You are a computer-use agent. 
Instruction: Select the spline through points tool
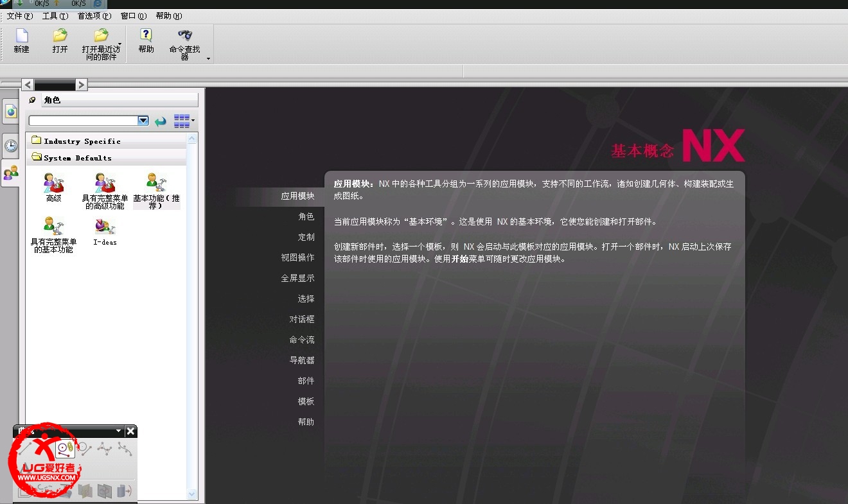(104, 449)
